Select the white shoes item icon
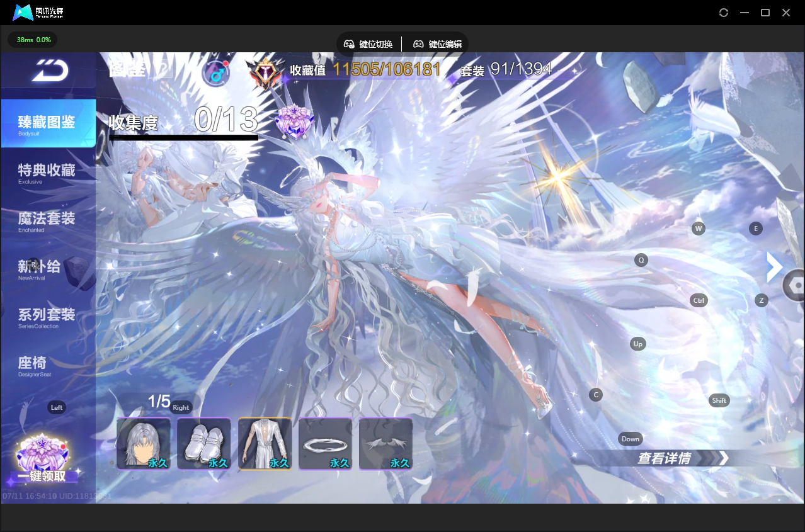805x532 pixels. coord(204,443)
